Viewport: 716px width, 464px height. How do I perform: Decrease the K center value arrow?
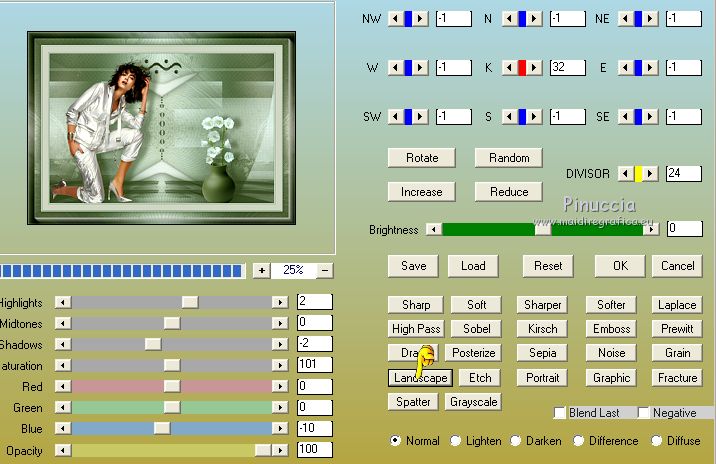coord(509,68)
